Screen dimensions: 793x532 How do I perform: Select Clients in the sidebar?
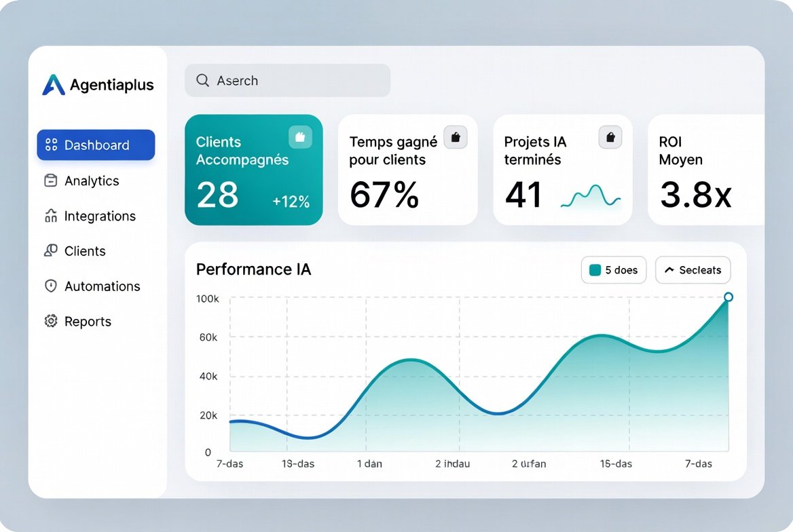click(x=75, y=251)
